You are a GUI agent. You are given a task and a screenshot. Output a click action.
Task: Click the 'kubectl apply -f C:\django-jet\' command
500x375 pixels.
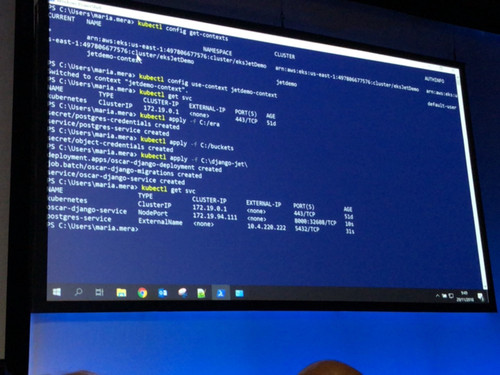pyautogui.click(x=194, y=159)
